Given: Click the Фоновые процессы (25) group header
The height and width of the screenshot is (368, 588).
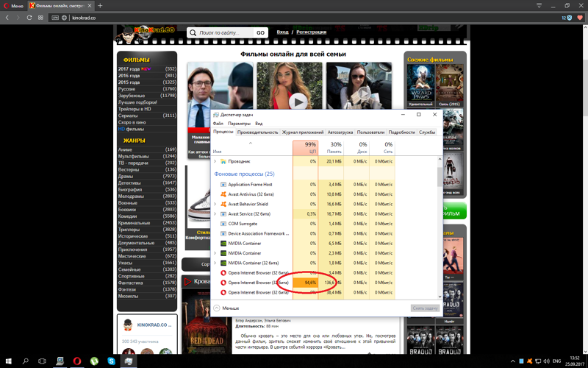Looking at the screenshot, I should [x=244, y=174].
